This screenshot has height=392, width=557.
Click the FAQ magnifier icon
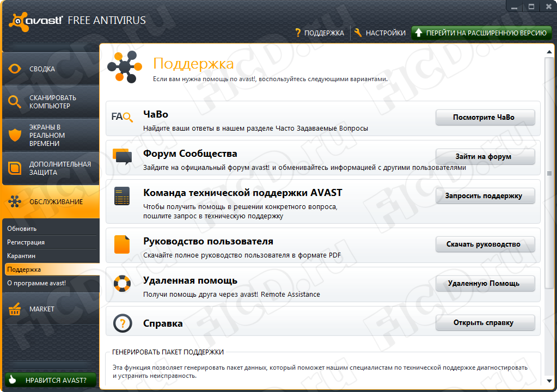pyautogui.click(x=122, y=117)
